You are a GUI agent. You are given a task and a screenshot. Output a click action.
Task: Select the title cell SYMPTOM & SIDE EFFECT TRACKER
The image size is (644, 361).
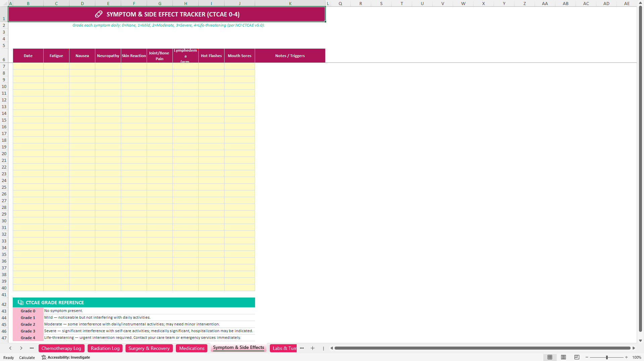pos(167,14)
